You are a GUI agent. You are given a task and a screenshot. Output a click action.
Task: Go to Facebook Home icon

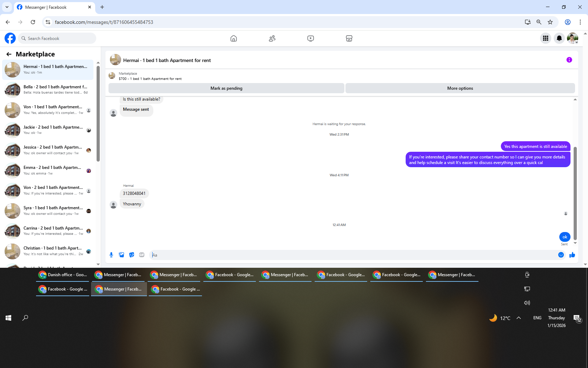pyautogui.click(x=233, y=39)
